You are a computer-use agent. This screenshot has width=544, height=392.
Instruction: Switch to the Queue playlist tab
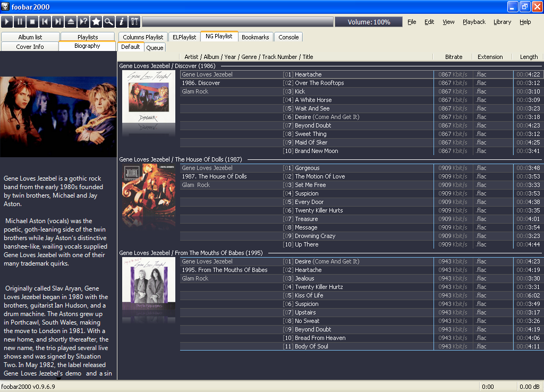tap(155, 47)
